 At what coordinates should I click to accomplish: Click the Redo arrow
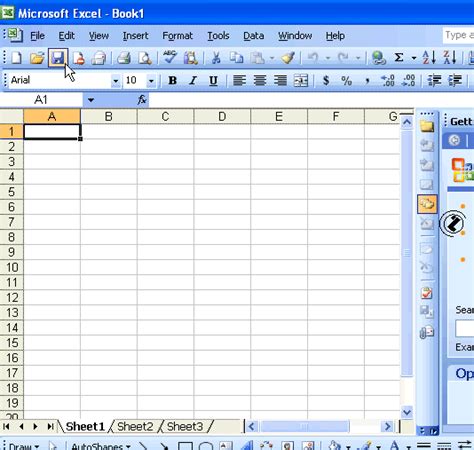click(x=343, y=58)
